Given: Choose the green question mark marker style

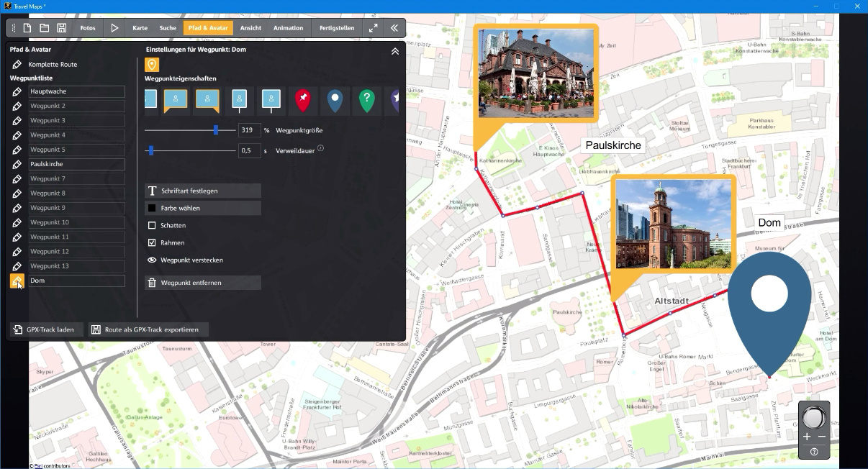Looking at the screenshot, I should [x=366, y=101].
